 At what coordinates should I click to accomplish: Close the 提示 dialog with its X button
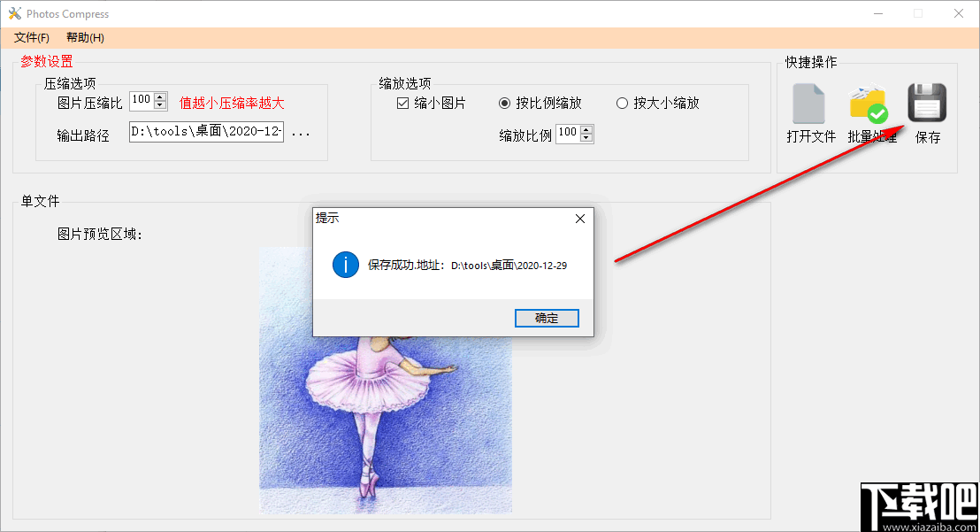click(579, 218)
